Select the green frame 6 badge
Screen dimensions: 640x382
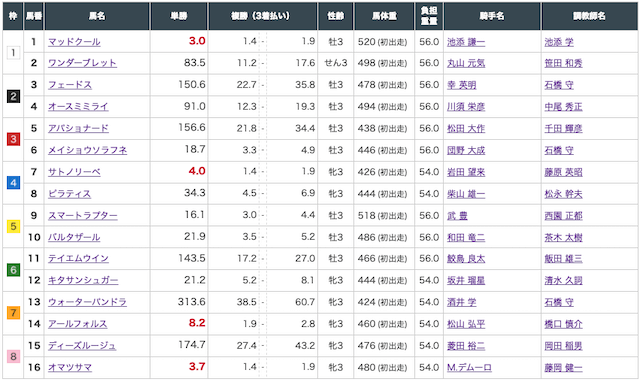coord(13,269)
